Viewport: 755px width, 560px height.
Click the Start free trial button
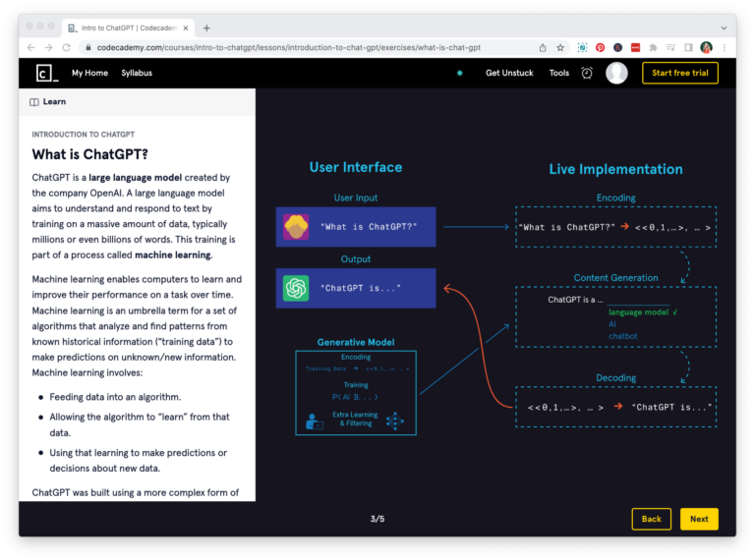click(x=680, y=73)
